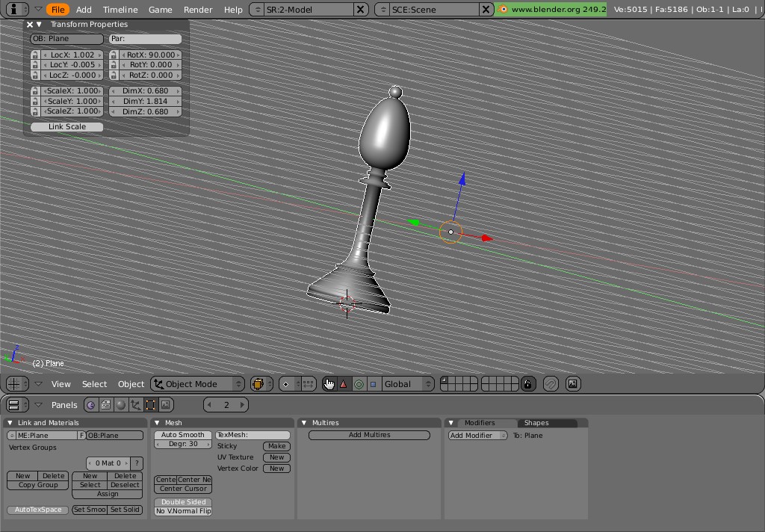This screenshot has width=765, height=532.
Task: Increase current frame with right arrow
Action: tap(242, 405)
